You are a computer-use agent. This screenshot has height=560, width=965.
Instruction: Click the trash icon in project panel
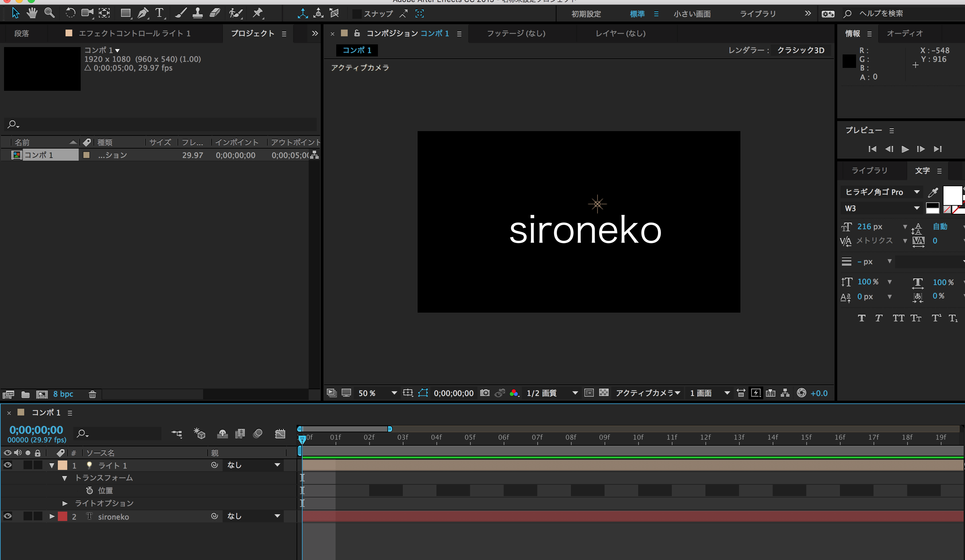click(92, 394)
